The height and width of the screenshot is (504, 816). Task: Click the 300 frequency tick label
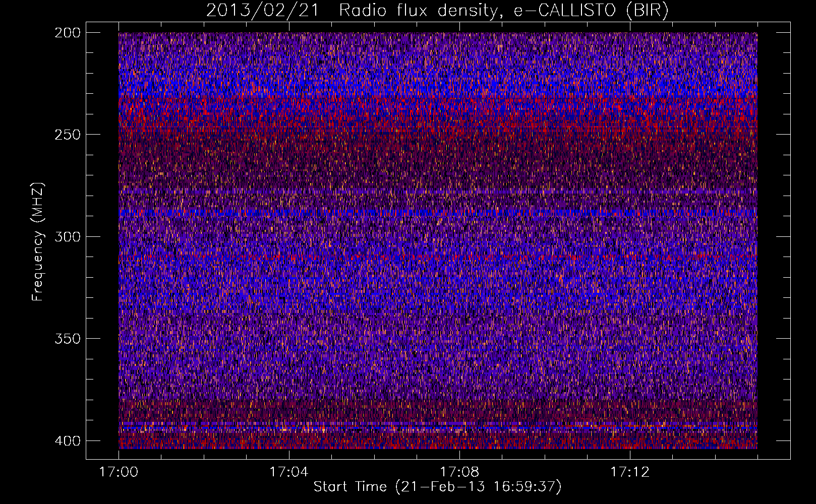(x=67, y=237)
